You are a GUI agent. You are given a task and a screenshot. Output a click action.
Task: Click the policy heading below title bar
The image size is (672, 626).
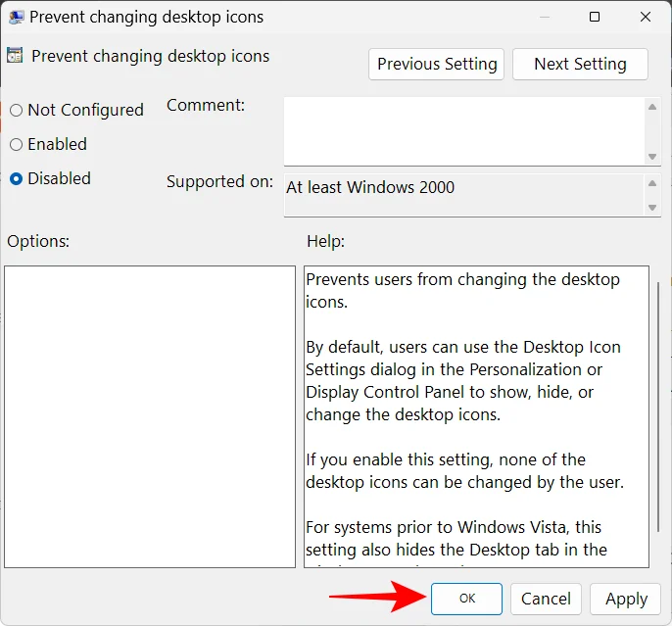coord(151,56)
